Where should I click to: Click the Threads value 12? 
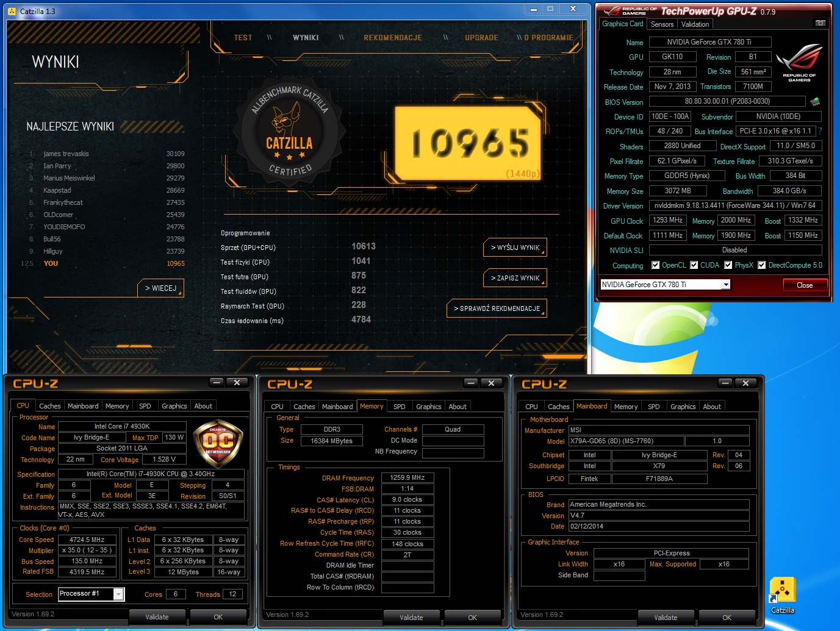point(233,594)
